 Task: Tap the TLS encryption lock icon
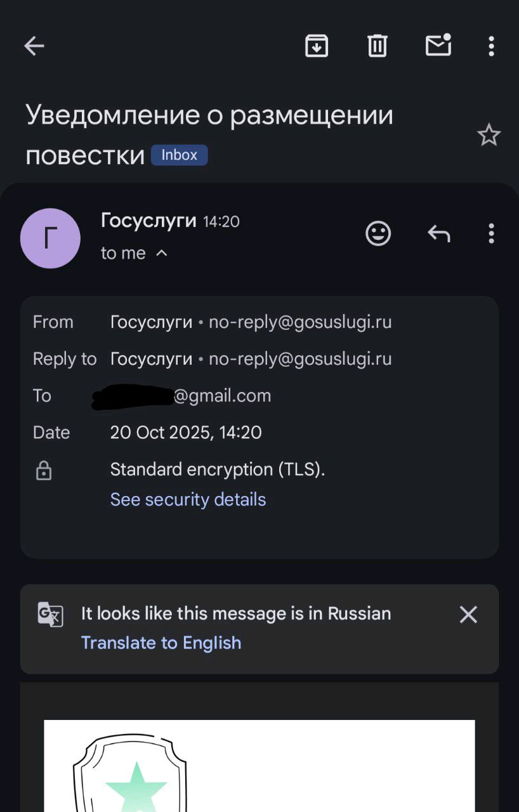[44, 470]
